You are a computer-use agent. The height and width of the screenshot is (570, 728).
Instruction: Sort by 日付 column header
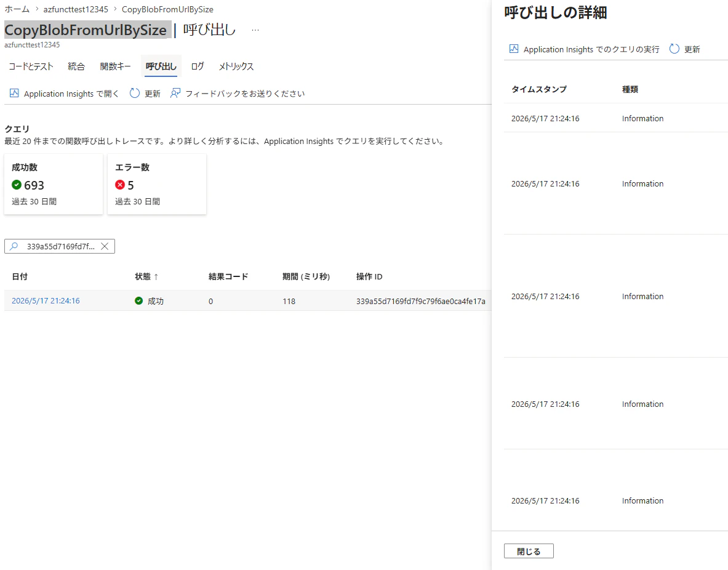click(x=20, y=277)
